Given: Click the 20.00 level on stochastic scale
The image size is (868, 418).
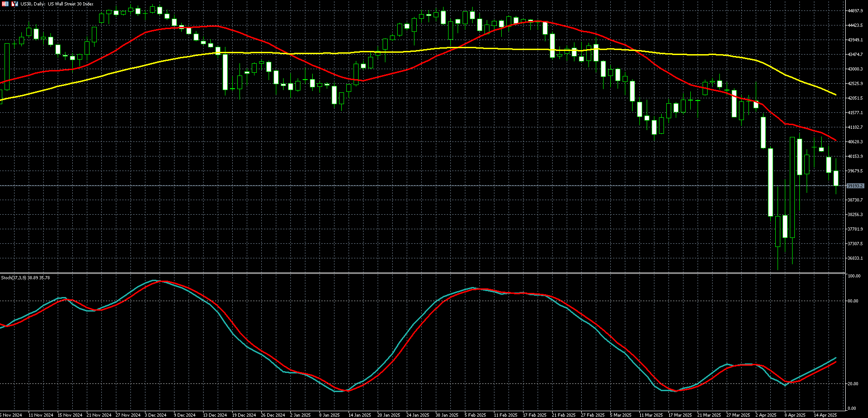Looking at the screenshot, I should click(x=853, y=384).
